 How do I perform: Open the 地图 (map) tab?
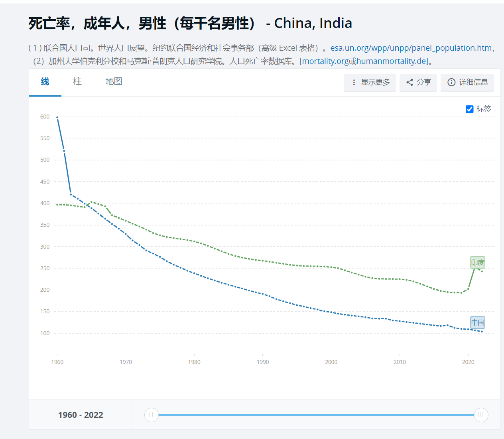click(114, 82)
